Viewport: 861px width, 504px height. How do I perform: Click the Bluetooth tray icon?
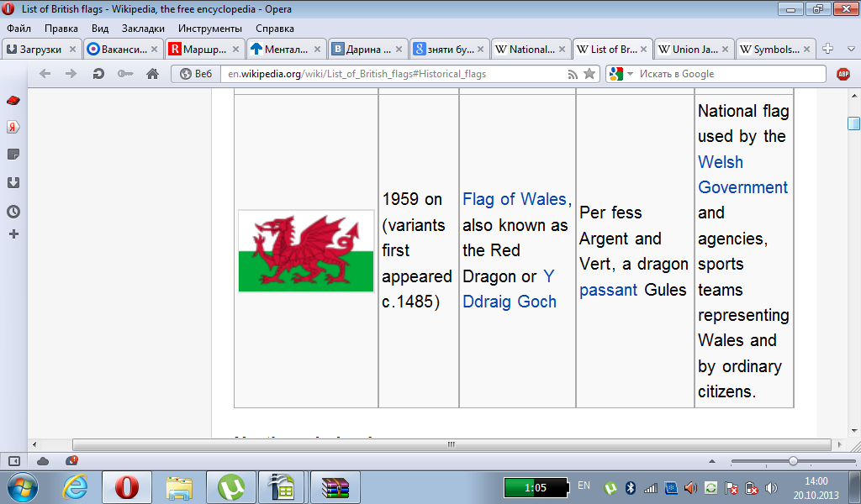[631, 487]
